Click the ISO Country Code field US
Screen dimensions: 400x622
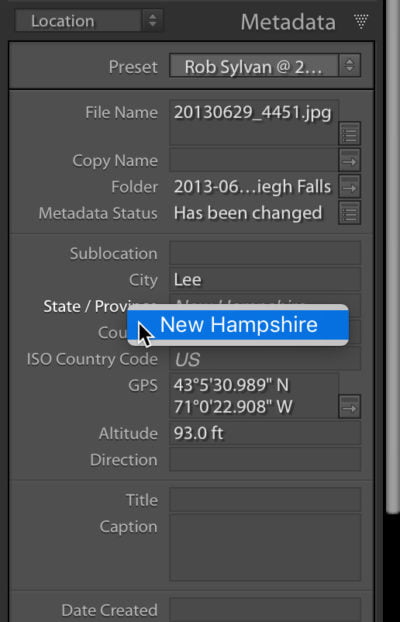(x=265, y=359)
